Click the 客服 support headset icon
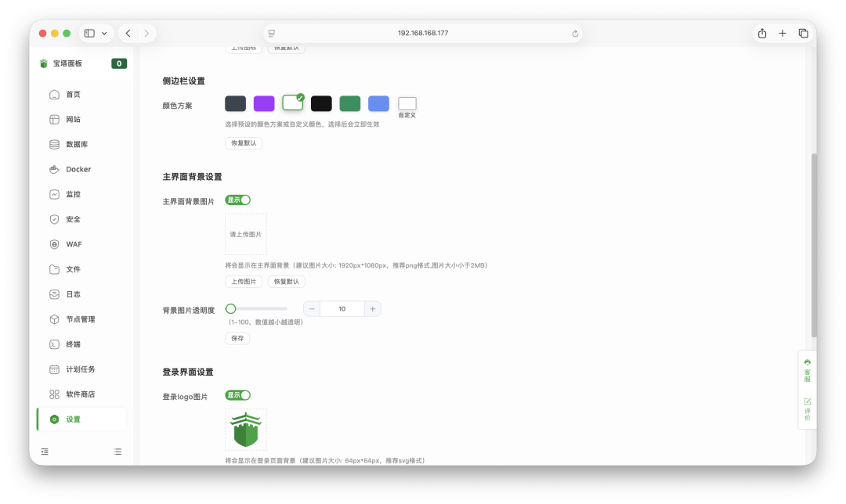846x504 pixels. (807, 362)
